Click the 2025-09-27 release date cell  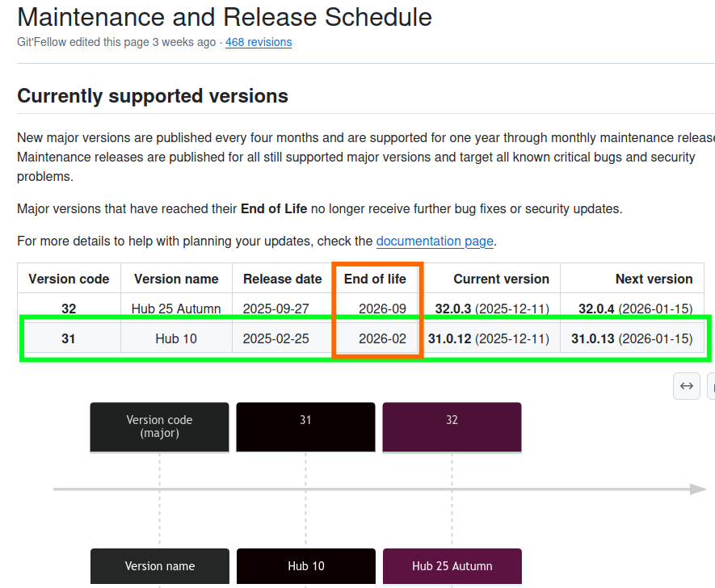[x=275, y=309]
